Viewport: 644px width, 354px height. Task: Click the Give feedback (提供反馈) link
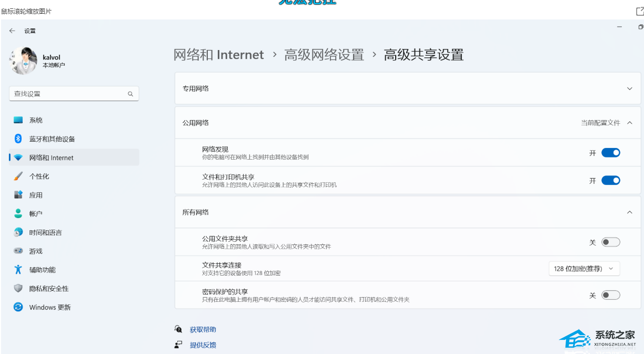(203, 345)
